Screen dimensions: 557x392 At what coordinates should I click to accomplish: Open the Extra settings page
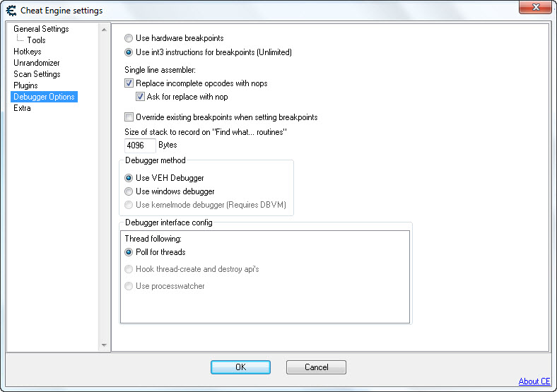(22, 108)
